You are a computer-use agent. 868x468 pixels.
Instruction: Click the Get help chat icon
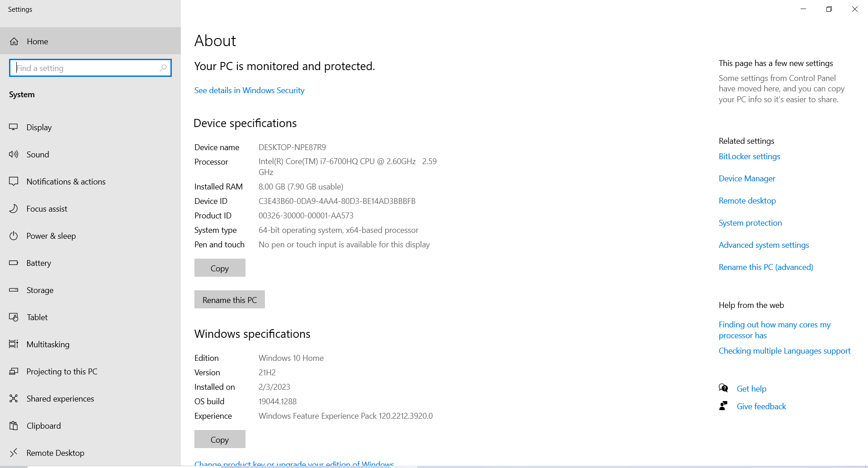[x=723, y=388]
